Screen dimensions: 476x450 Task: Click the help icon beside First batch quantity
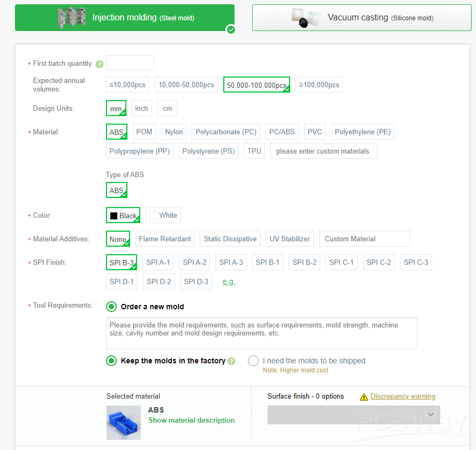[99, 64]
